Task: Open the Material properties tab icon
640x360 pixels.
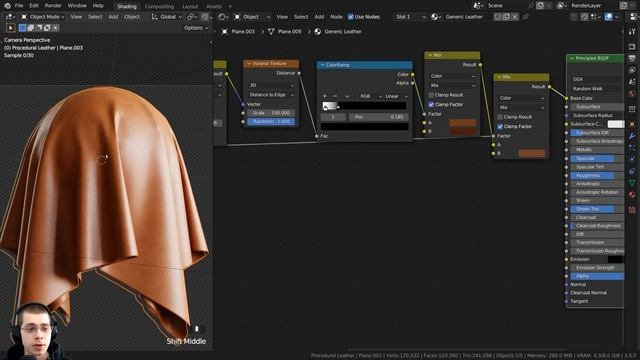Action: coord(632,195)
